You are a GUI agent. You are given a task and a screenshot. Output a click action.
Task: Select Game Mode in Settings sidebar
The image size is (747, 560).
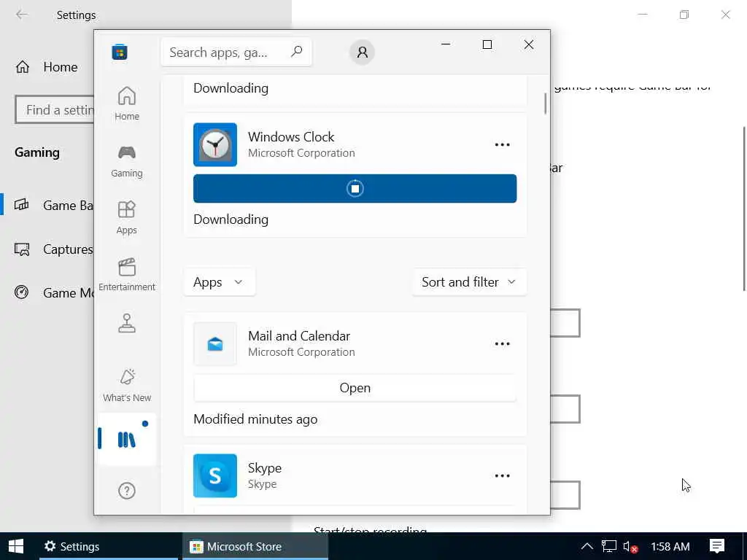[x=47, y=292]
